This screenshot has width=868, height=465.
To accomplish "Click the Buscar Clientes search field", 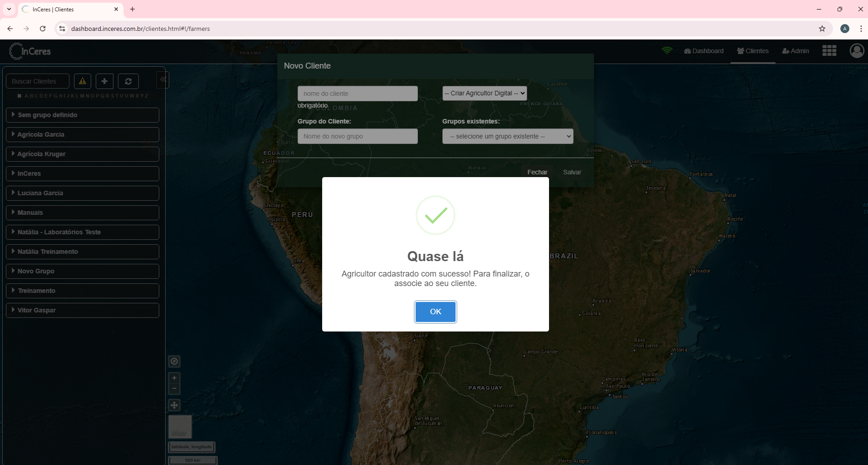I will tap(38, 81).
